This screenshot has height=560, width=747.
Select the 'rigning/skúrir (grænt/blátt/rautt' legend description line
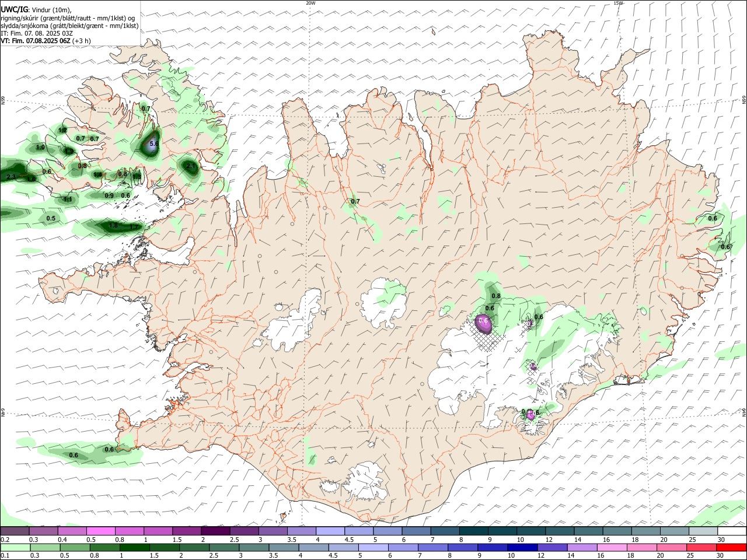pos(68,18)
